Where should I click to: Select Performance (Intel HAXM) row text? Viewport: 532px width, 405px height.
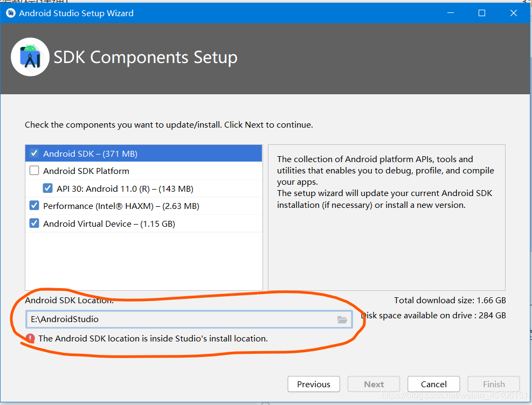point(121,206)
